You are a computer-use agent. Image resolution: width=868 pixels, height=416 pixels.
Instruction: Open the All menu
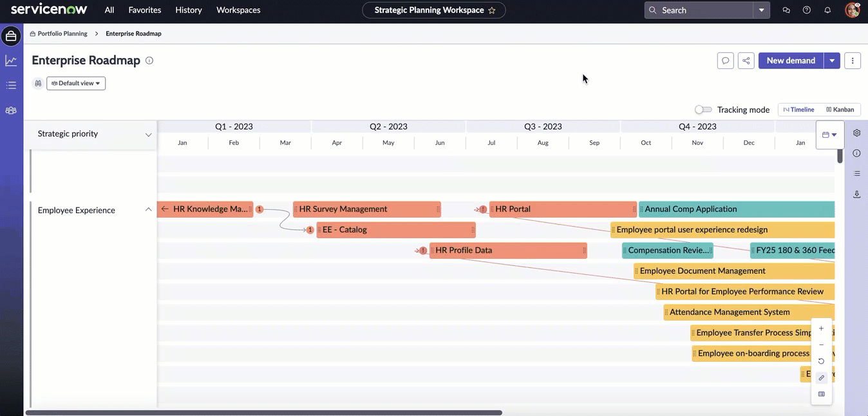click(109, 10)
